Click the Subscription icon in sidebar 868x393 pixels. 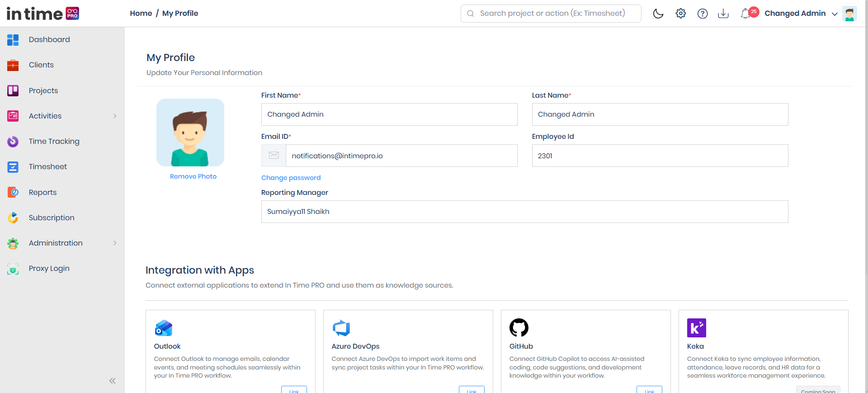(13, 218)
